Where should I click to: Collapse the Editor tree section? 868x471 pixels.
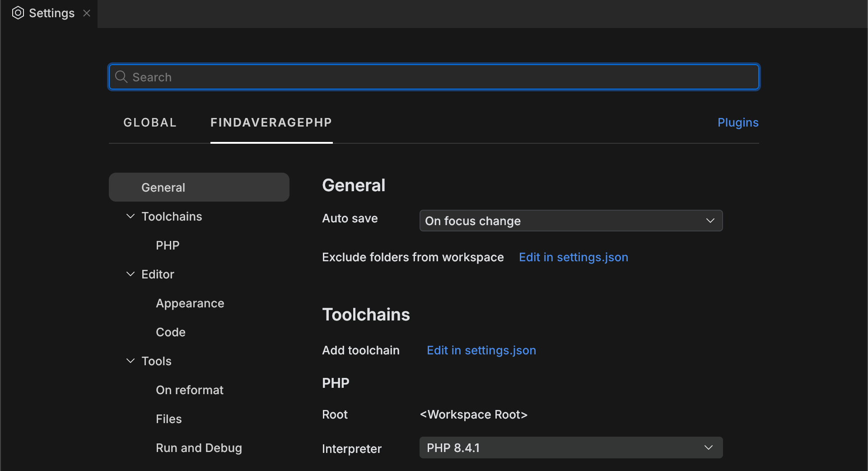point(131,274)
